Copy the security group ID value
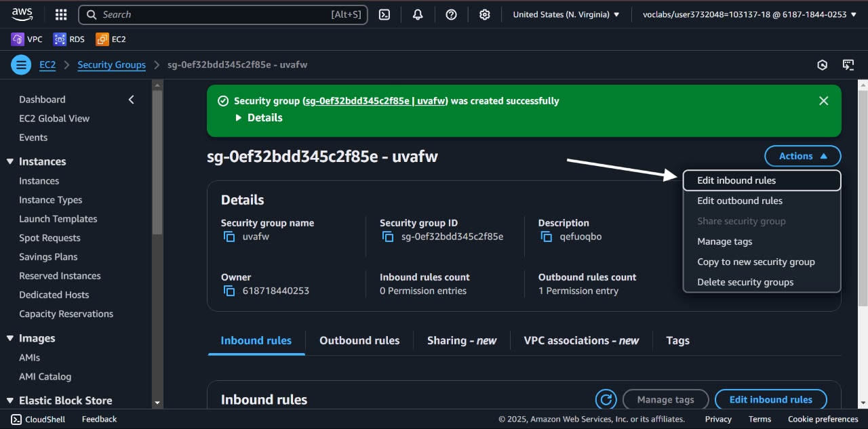 [388, 237]
